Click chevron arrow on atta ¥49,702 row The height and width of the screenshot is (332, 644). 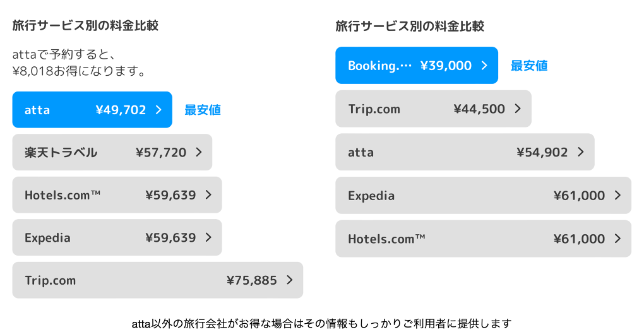[158, 110]
